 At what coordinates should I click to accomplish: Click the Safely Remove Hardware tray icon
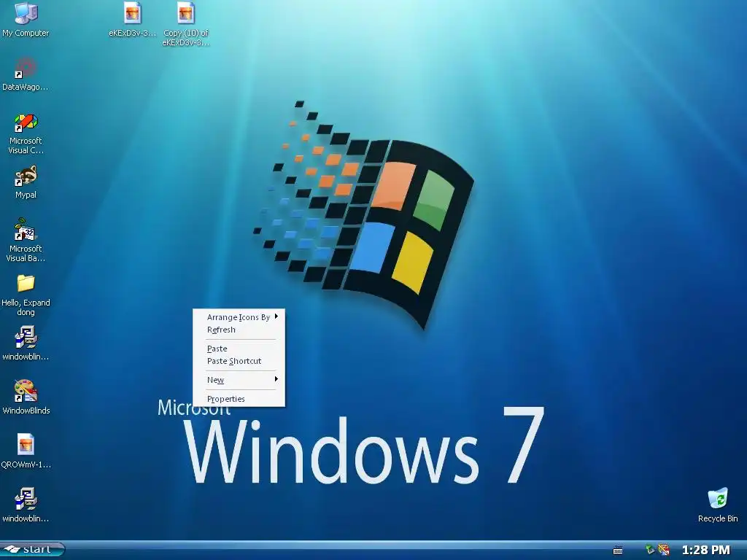point(649,550)
